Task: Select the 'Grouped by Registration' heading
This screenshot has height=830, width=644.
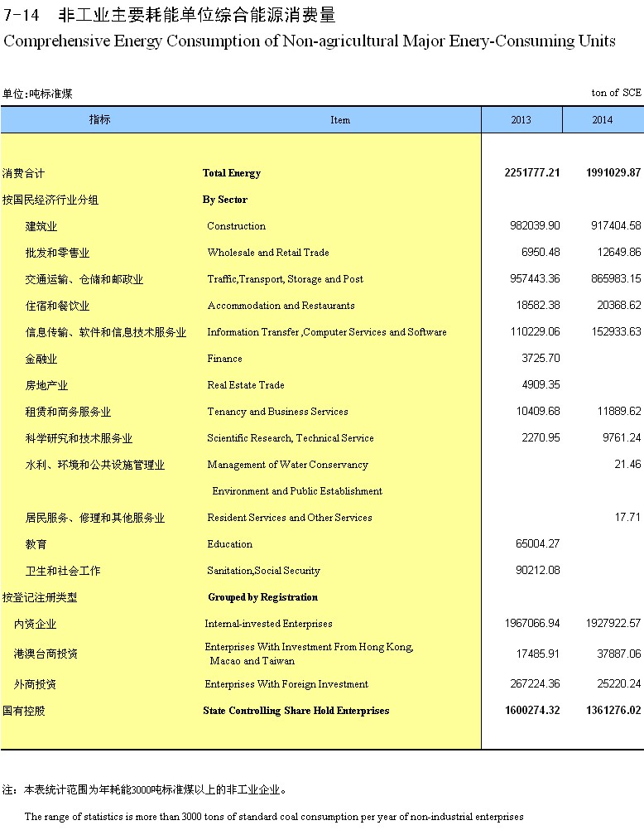Action: [262, 597]
